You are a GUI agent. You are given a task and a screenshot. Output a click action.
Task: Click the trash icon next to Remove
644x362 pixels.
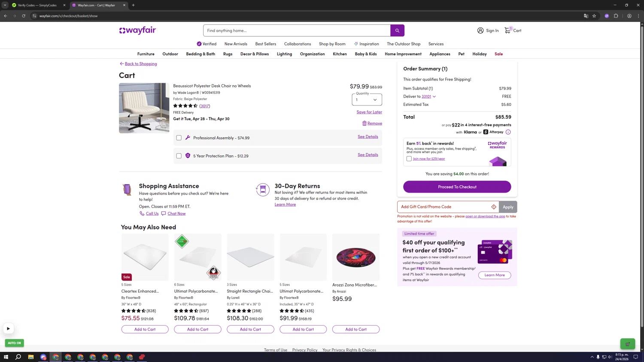364,123
